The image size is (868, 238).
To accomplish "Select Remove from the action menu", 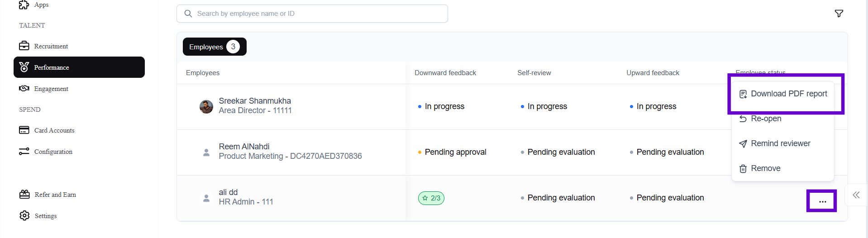I will [765, 168].
